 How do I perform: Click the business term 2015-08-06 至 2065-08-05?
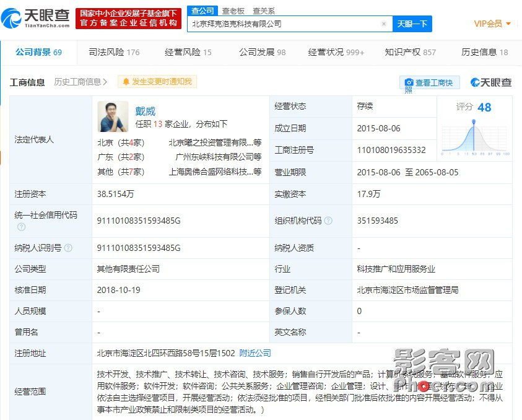click(x=407, y=172)
